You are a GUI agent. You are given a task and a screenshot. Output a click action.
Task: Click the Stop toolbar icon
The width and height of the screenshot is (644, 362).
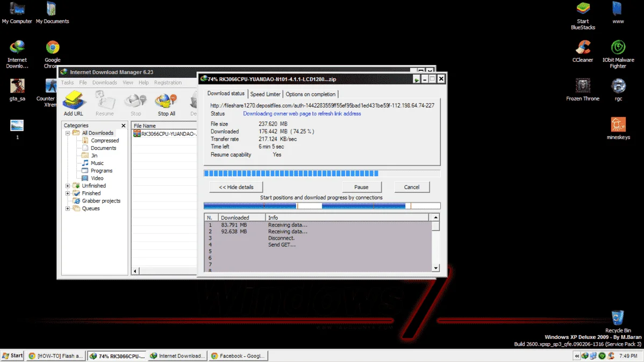coord(135,103)
